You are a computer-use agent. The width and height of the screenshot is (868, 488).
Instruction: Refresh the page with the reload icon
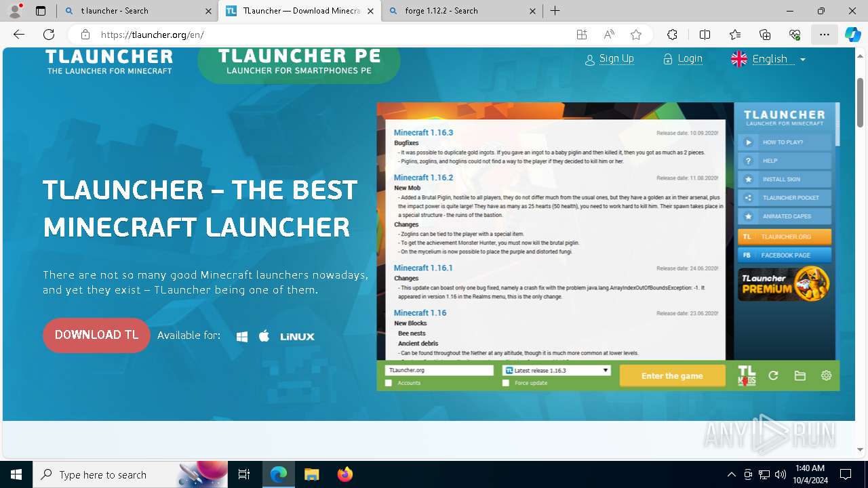pos(49,35)
